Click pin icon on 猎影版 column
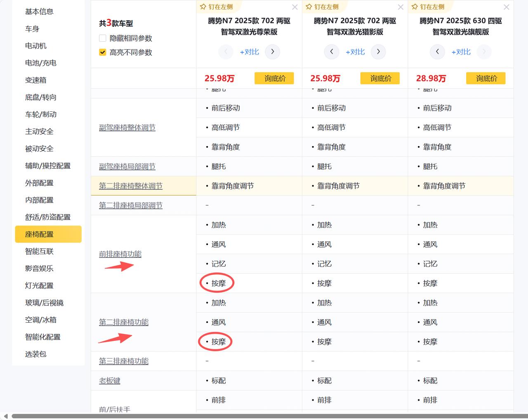The height and width of the screenshot is (420, 528). click(x=309, y=7)
